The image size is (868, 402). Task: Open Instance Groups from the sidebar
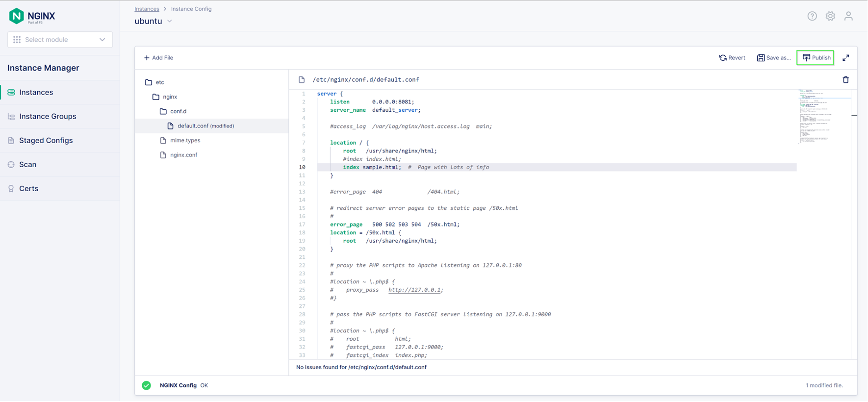click(60, 116)
